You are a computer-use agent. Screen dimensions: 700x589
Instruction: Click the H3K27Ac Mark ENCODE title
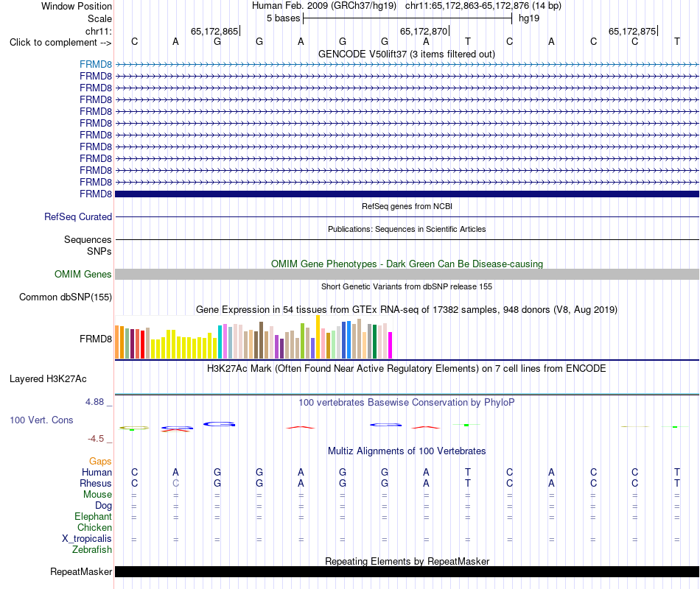click(x=407, y=369)
